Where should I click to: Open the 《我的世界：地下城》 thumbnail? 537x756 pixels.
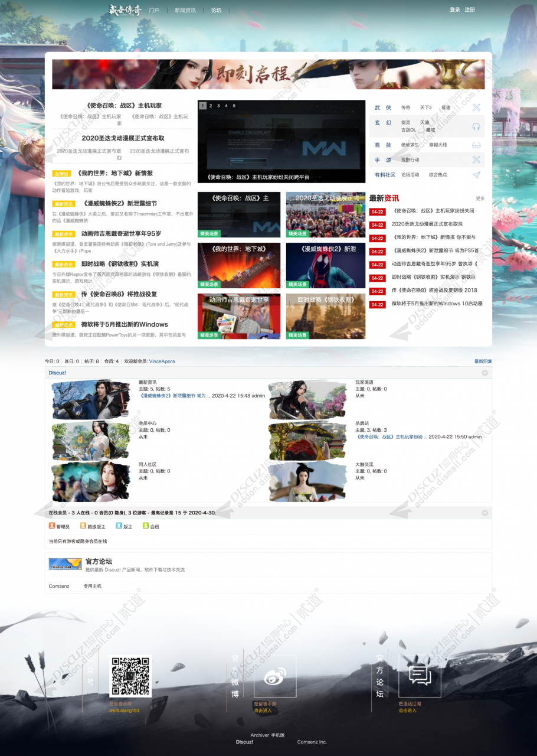tap(239, 266)
